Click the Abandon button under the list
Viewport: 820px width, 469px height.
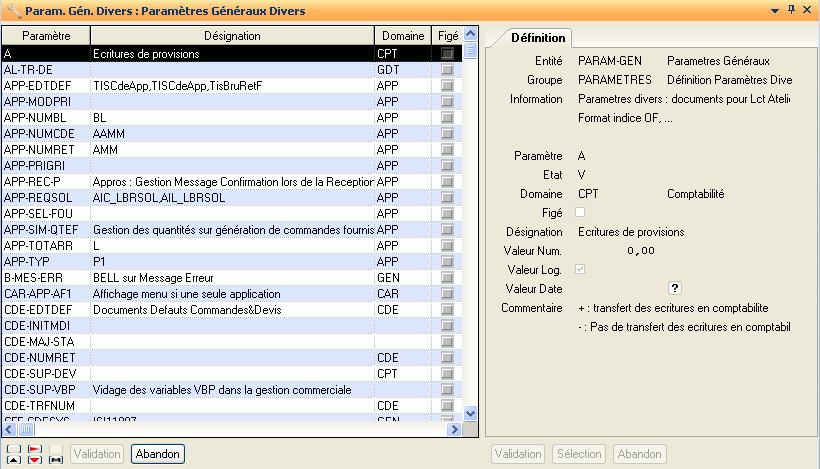click(157, 454)
